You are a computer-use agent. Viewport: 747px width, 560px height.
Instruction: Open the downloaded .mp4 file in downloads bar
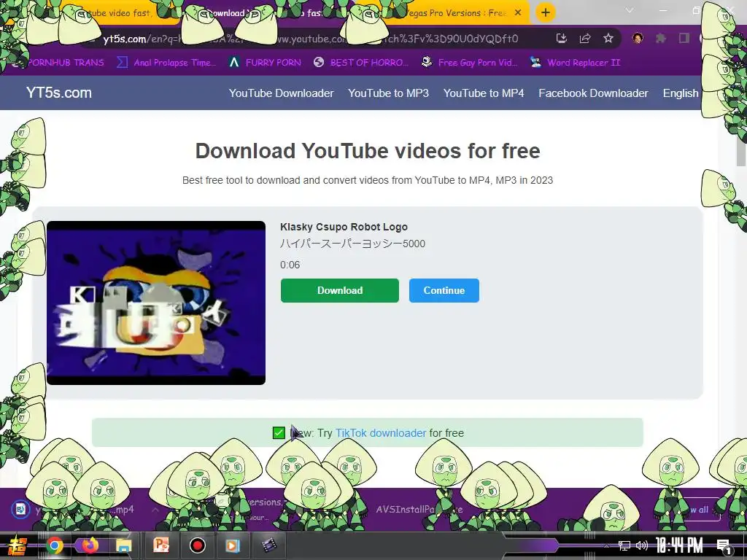point(76,510)
